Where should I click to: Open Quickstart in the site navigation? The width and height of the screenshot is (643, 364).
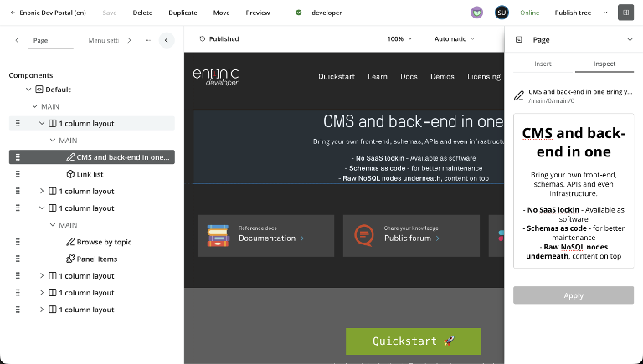pyautogui.click(x=337, y=77)
